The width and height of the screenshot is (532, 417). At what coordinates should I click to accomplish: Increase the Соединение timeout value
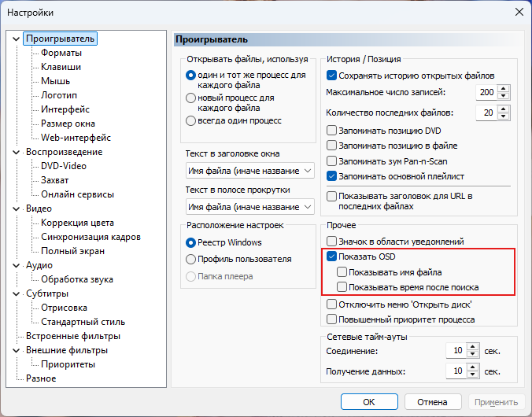(x=473, y=347)
